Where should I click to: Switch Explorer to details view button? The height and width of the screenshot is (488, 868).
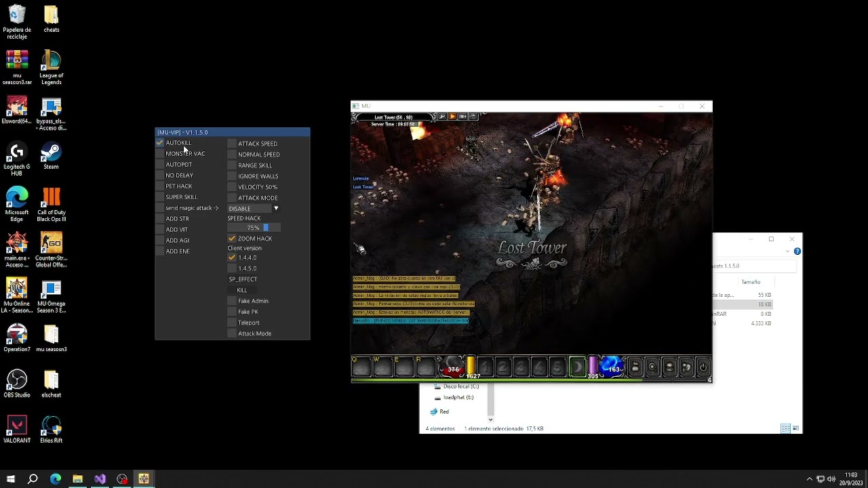785,428
